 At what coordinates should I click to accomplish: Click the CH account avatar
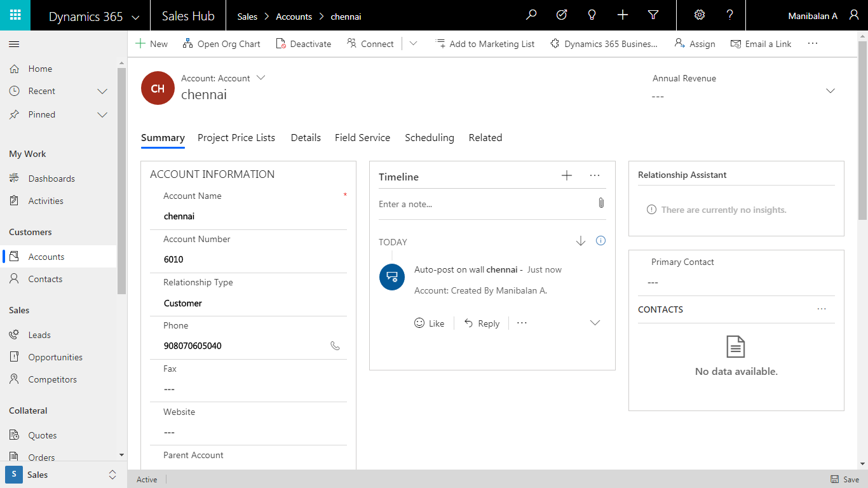pyautogui.click(x=158, y=88)
